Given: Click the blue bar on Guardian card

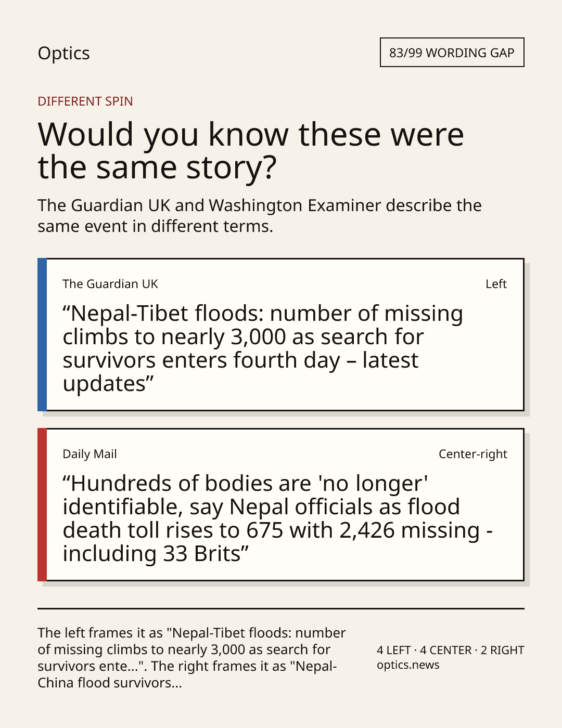Looking at the screenshot, I should point(42,334).
